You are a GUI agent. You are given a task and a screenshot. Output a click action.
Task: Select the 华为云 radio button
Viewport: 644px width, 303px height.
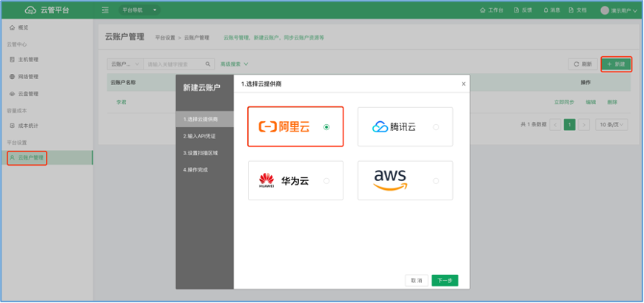click(326, 181)
